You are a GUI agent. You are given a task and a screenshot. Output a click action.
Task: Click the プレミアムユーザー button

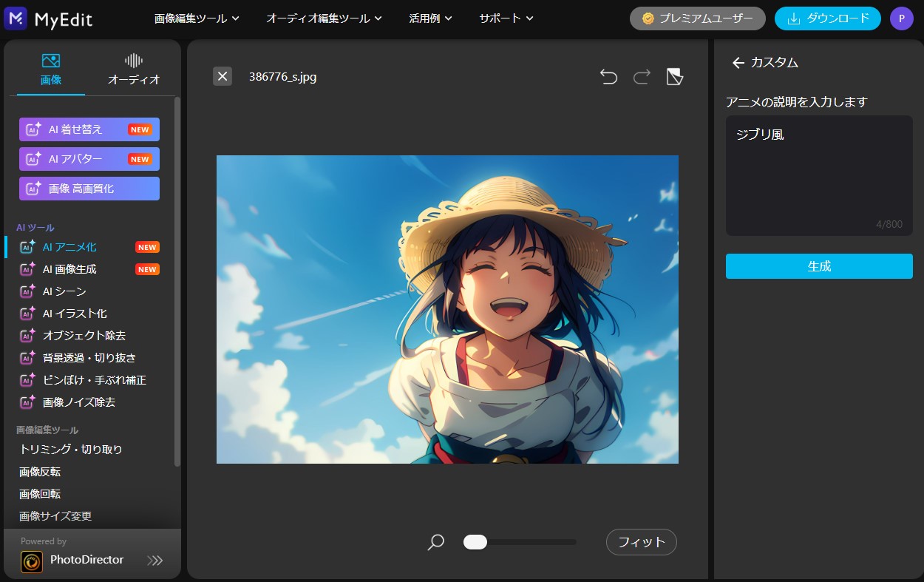click(x=697, y=18)
